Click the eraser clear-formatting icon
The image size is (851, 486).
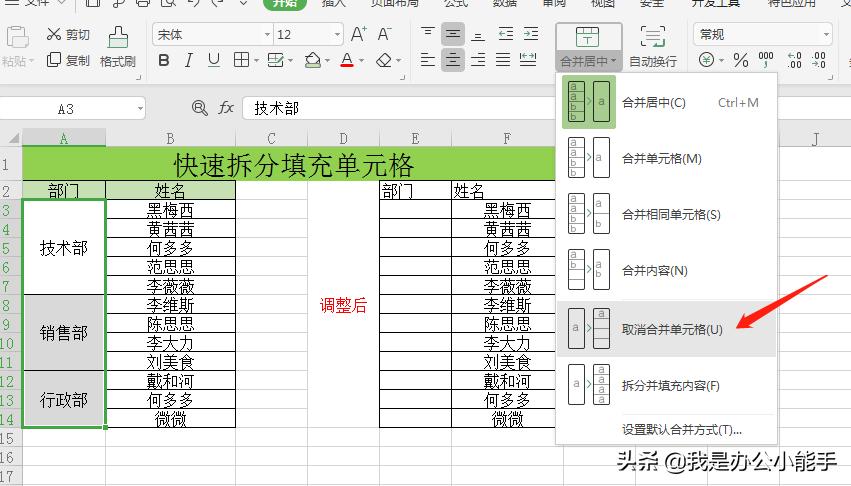point(384,60)
